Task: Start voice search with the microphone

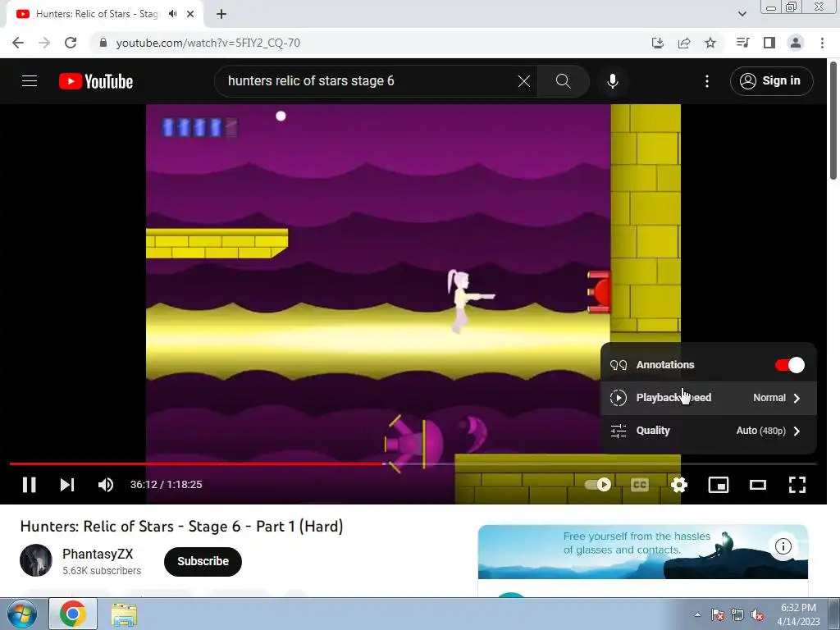Action: 612,81
